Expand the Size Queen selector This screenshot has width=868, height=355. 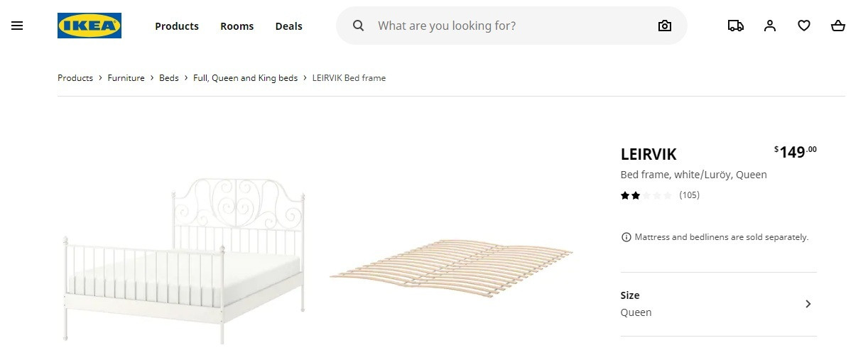(718, 304)
